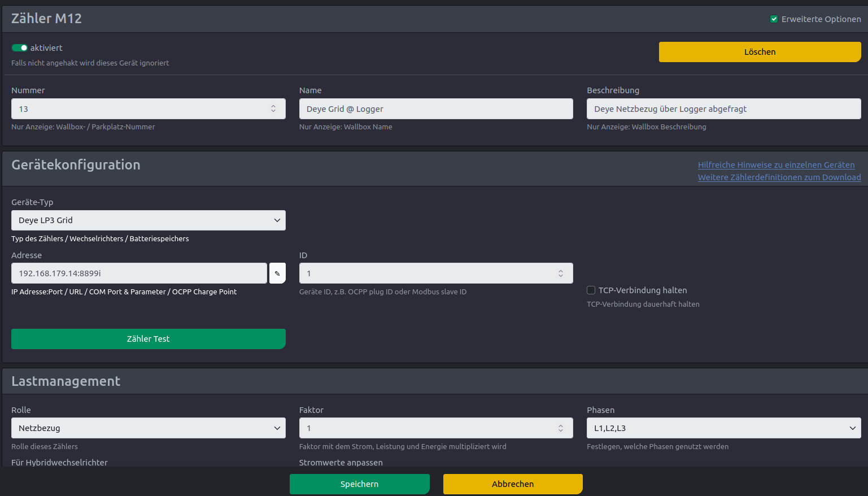Image resolution: width=868 pixels, height=496 pixels.
Task: Click the Lastmanagement section header
Action: [x=66, y=381]
